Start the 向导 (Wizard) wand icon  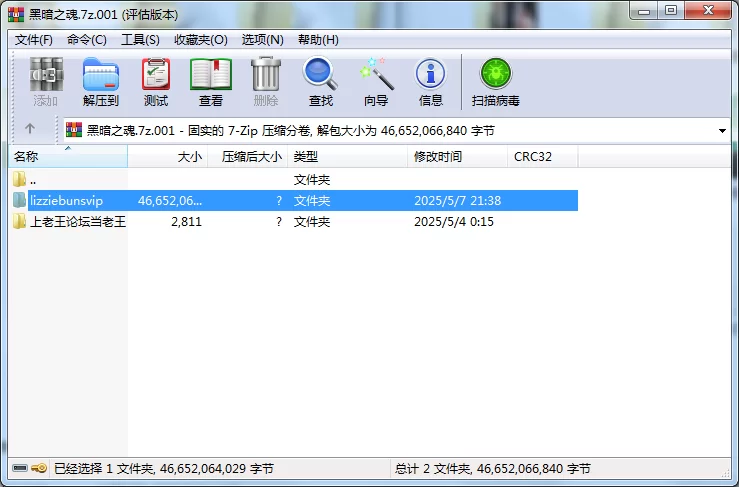(376, 82)
